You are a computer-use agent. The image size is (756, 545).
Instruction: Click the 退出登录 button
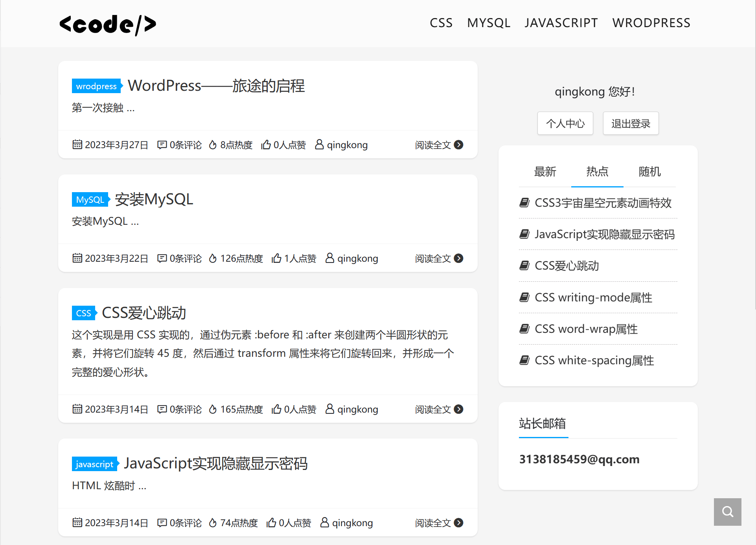tap(630, 123)
